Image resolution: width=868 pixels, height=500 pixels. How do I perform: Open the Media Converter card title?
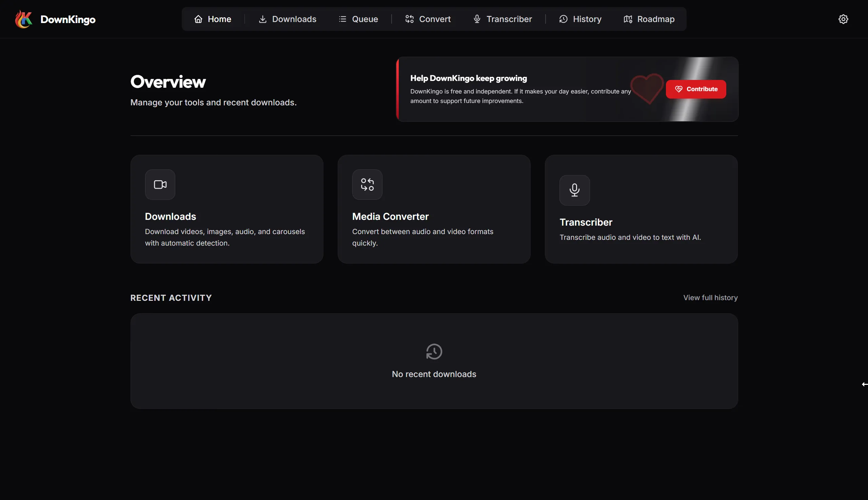tap(390, 216)
